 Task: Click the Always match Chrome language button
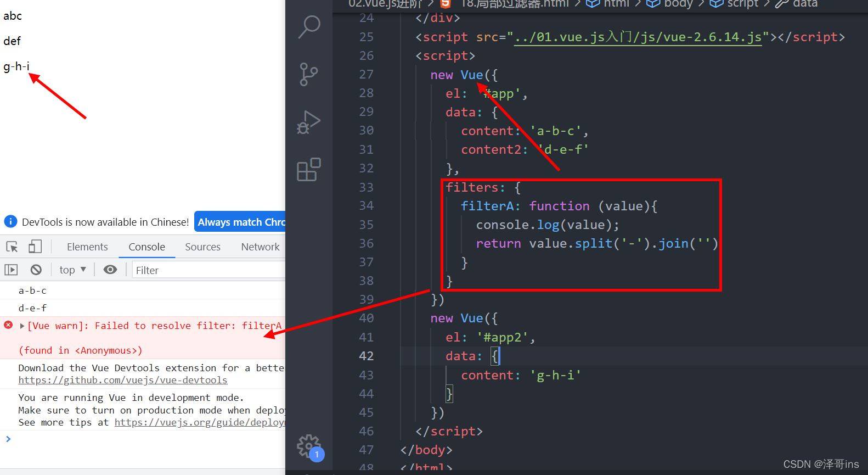pyautogui.click(x=240, y=222)
